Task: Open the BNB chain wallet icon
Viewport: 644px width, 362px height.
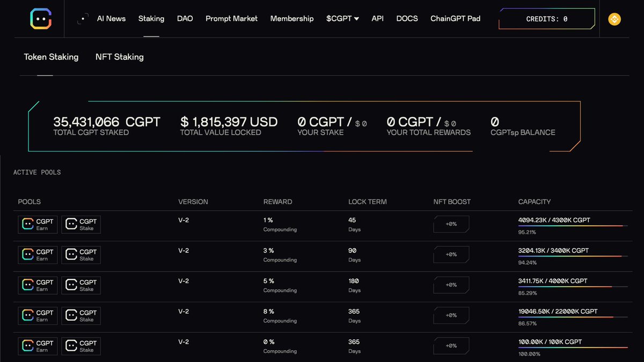Action: [614, 19]
